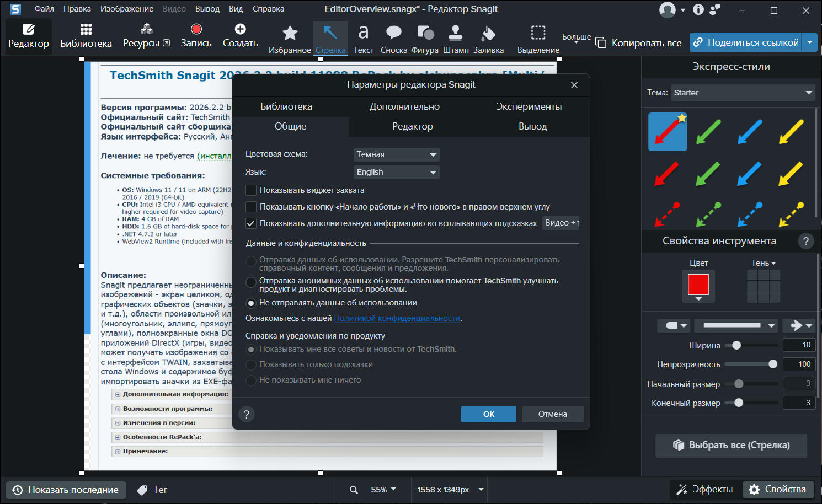The height and width of the screenshot is (504, 822).
Task: Open the Тема dropdown showing Starter
Action: click(x=743, y=93)
